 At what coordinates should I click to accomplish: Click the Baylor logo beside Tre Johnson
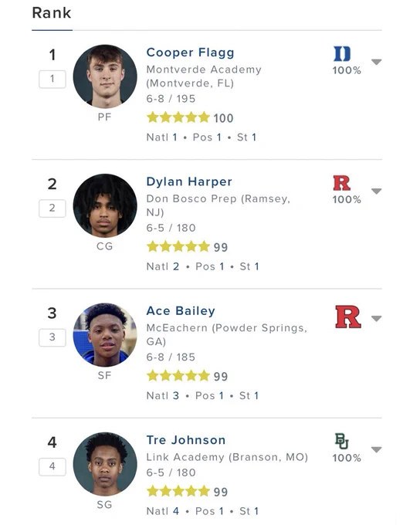point(341,441)
